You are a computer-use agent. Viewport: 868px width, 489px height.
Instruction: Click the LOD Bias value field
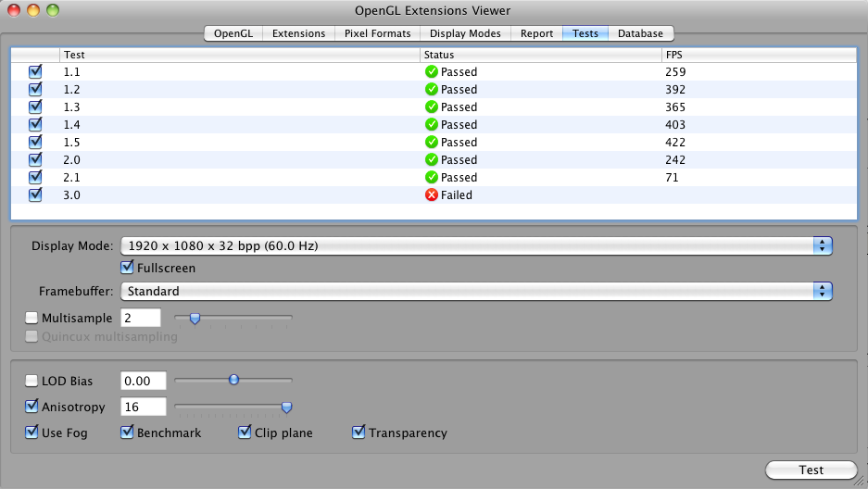click(x=144, y=382)
